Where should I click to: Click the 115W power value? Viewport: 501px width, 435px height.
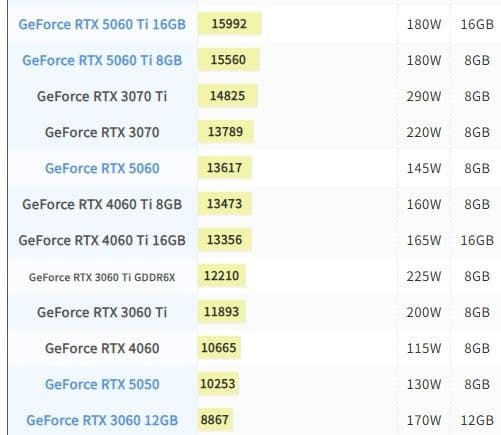coord(424,348)
